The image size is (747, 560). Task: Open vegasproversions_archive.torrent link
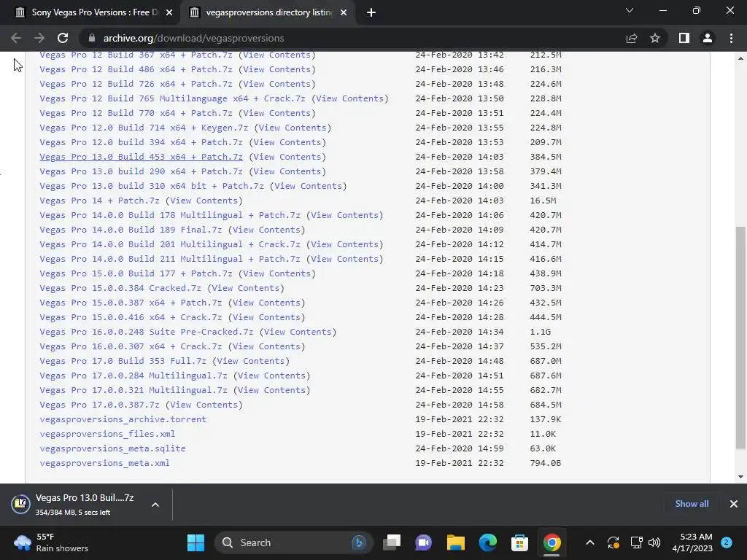click(123, 419)
